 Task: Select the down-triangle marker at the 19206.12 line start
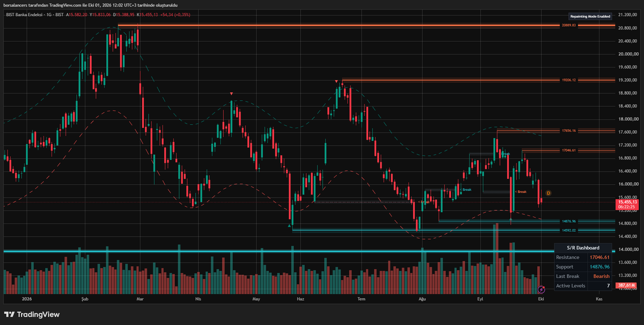pos(336,82)
